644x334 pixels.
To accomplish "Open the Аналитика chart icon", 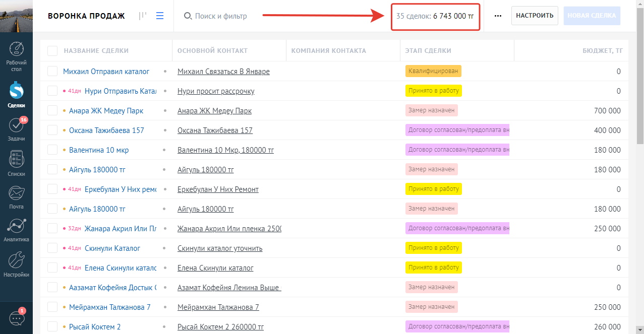I will pyautogui.click(x=17, y=230).
